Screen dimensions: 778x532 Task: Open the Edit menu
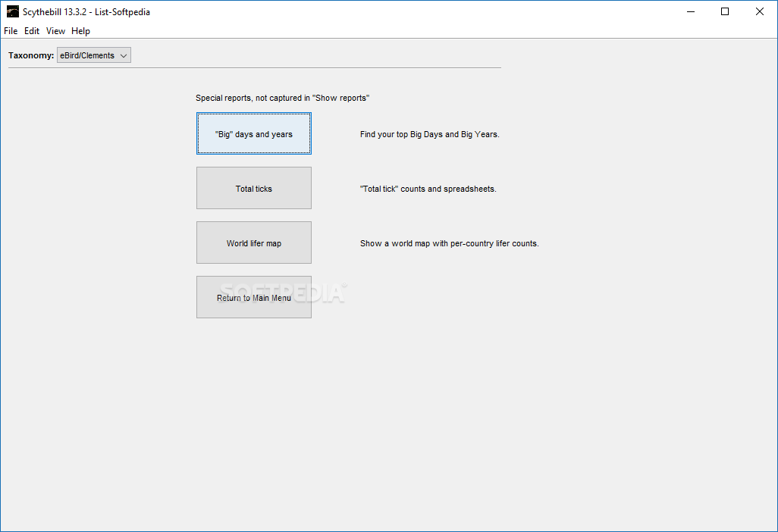coord(32,31)
